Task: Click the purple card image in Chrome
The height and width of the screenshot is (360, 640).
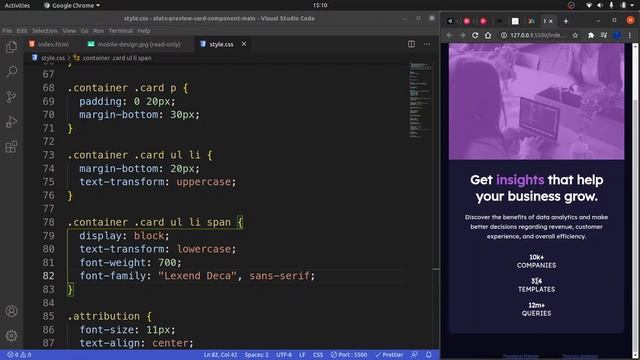Action: pos(536,101)
